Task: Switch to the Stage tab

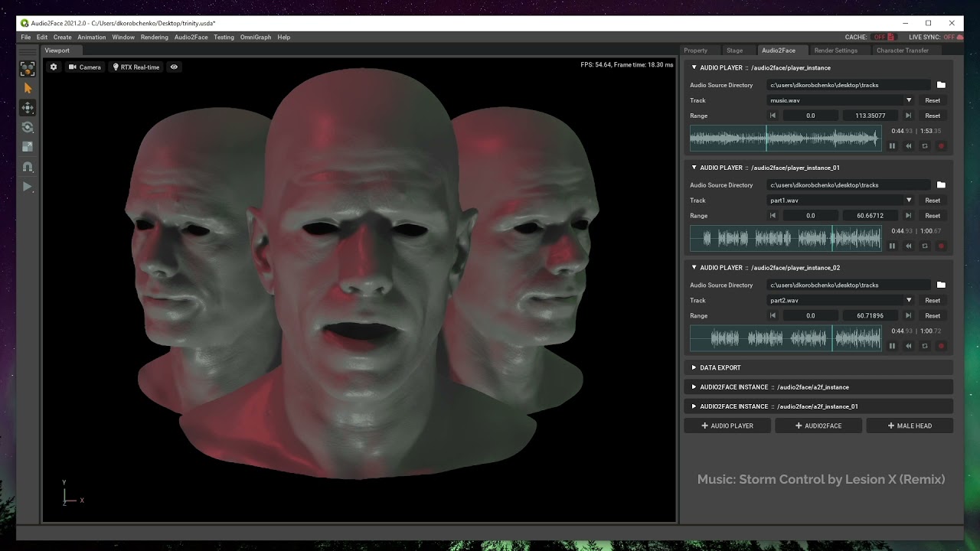Action: [734, 51]
